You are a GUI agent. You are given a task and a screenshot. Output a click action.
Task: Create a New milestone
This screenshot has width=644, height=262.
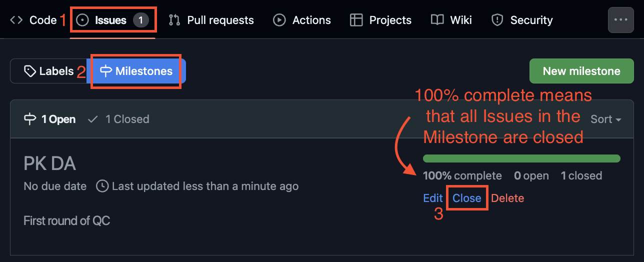pyautogui.click(x=581, y=71)
